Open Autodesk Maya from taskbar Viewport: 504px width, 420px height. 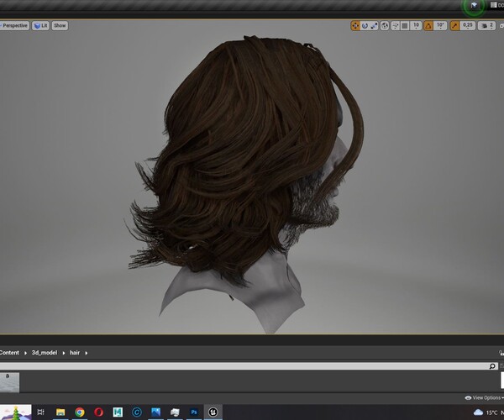[118, 412]
